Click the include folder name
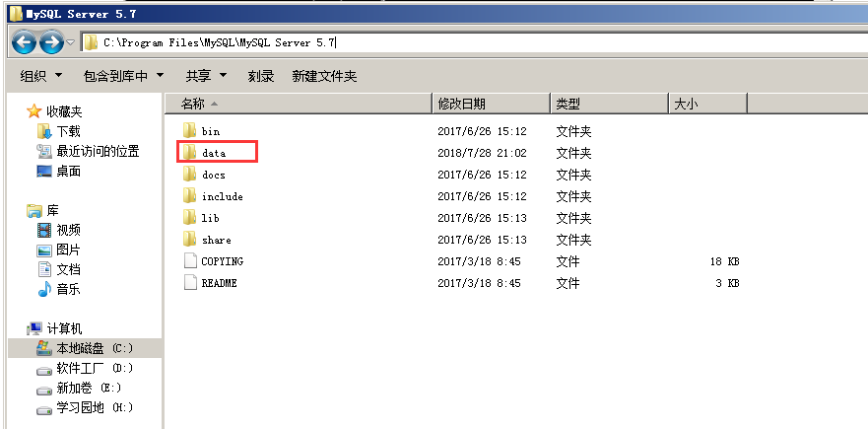 tap(222, 196)
